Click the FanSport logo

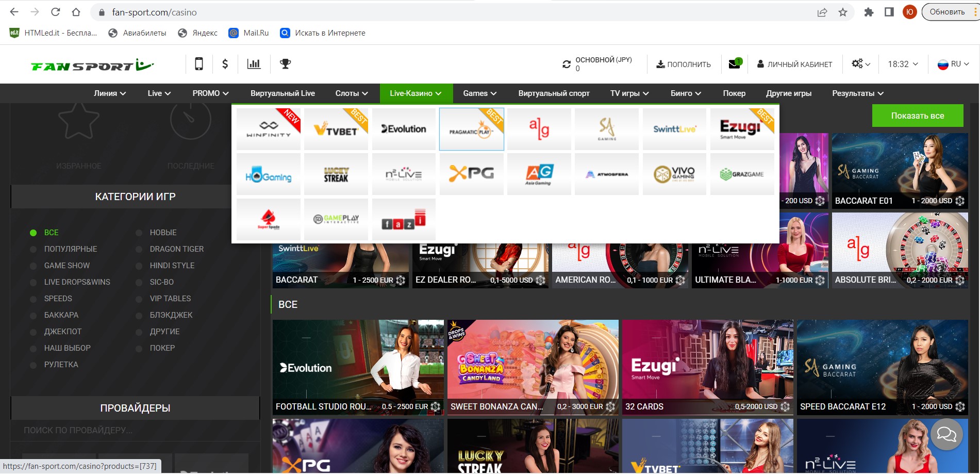tap(93, 65)
